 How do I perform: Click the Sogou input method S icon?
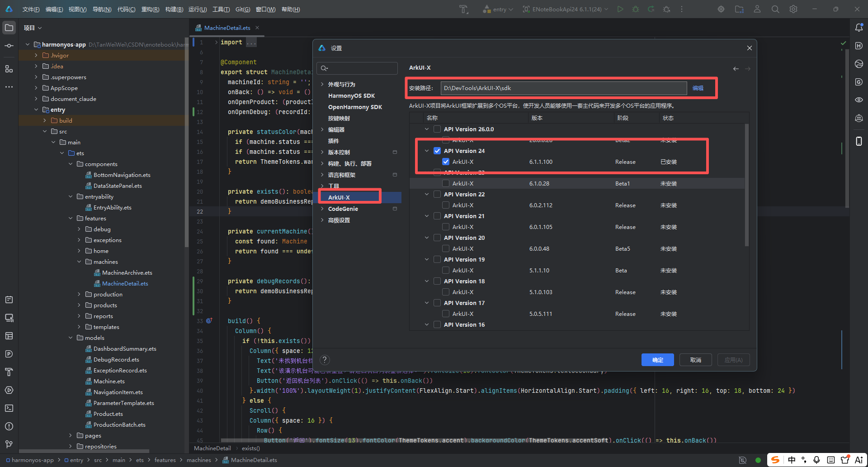pos(775,460)
